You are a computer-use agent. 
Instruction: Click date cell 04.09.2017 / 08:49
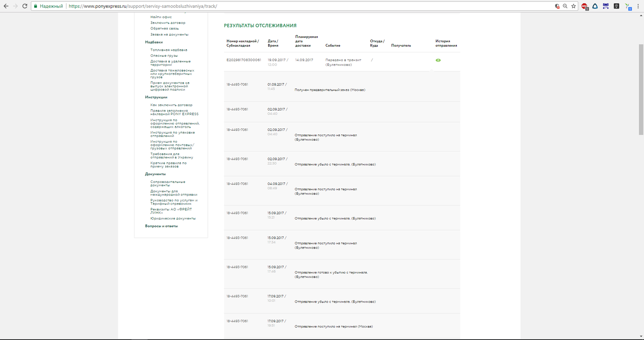(277, 186)
